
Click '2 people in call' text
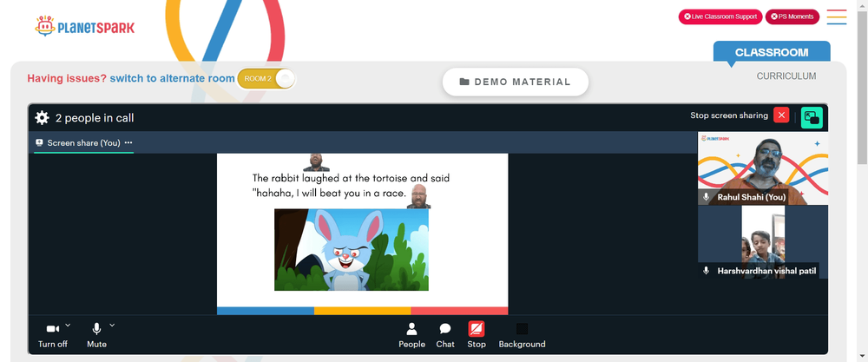pyautogui.click(x=95, y=118)
